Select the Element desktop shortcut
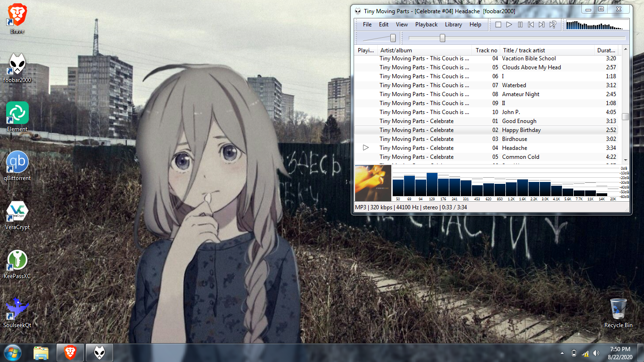The image size is (644, 362). click(17, 117)
